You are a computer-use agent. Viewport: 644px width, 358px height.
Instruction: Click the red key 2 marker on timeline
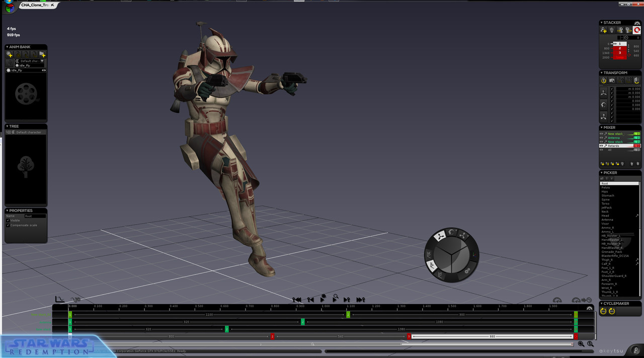[x=272, y=336]
